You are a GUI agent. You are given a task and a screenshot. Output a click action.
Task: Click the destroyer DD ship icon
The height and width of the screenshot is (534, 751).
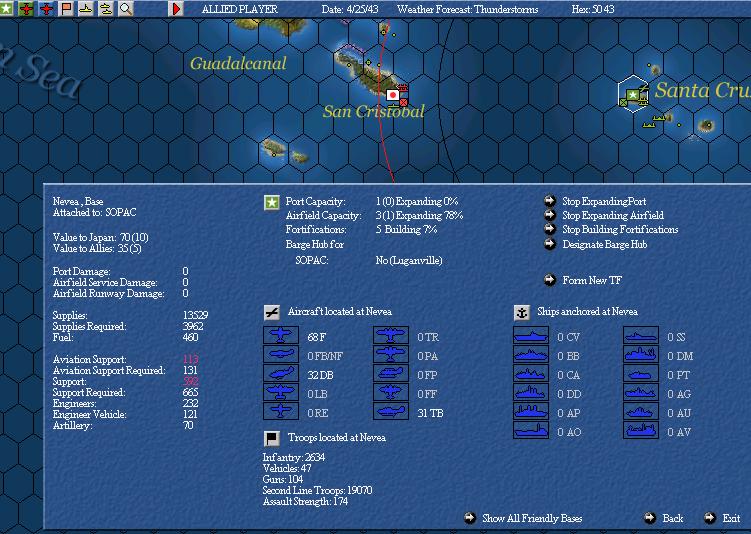(531, 392)
